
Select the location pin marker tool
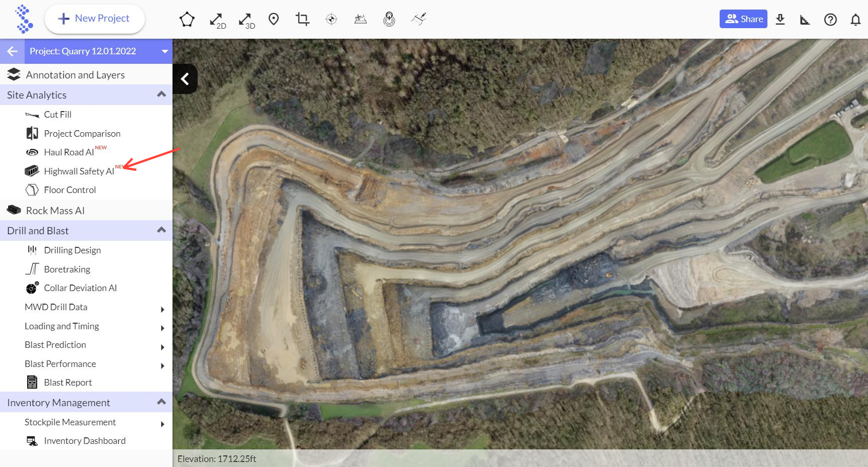(x=274, y=20)
